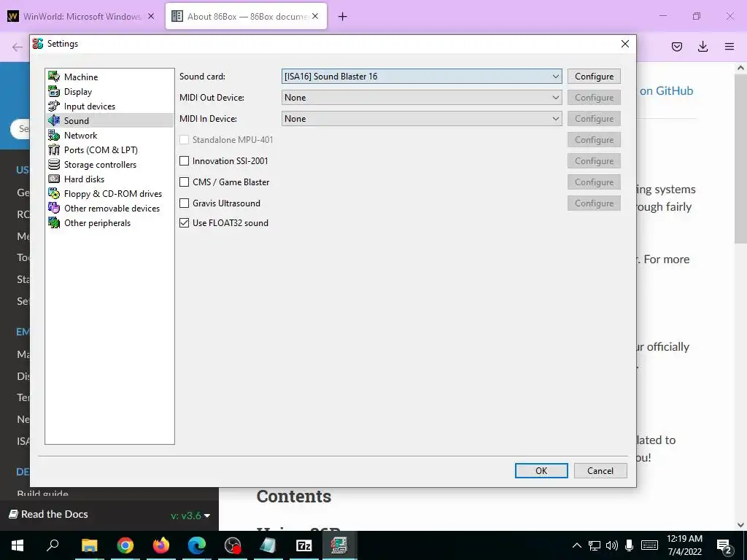Image resolution: width=747 pixels, height=560 pixels.
Task: Click Cancel in Settings dialog
Action: (x=600, y=470)
